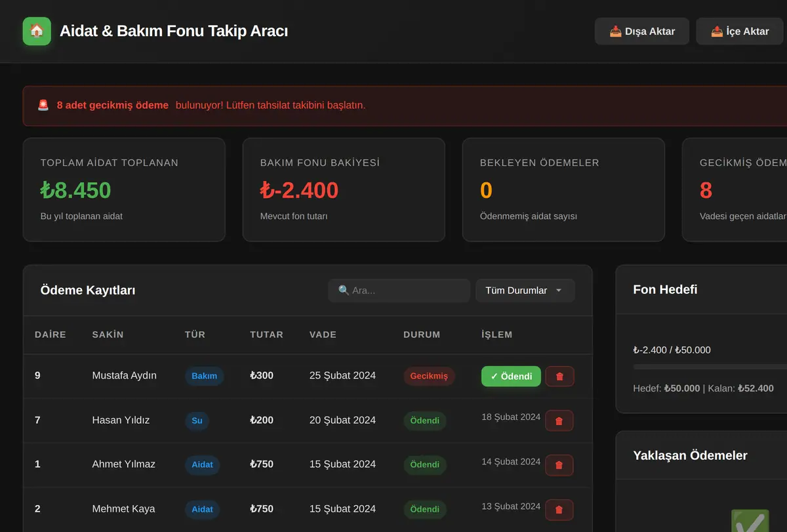787x532 pixels.
Task: Delete Ahmet Yılmaz's payment record
Action: tap(559, 465)
